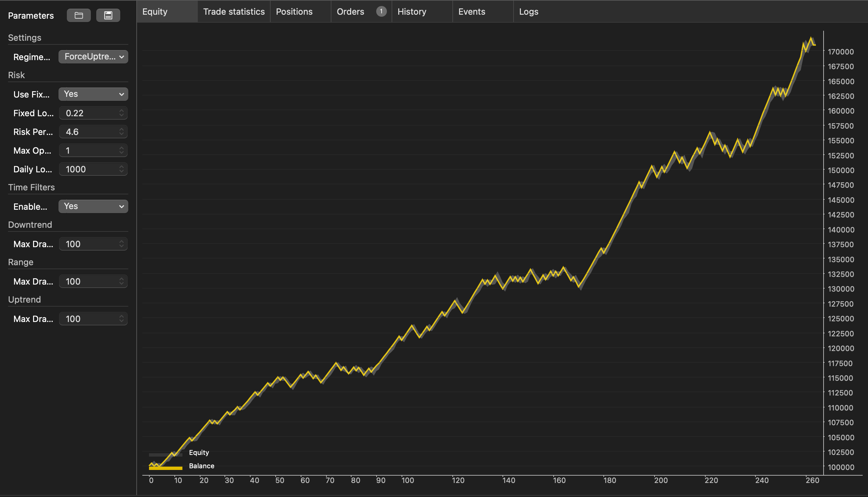
Task: Click the Daily Loss stepper arrows
Action: click(122, 169)
